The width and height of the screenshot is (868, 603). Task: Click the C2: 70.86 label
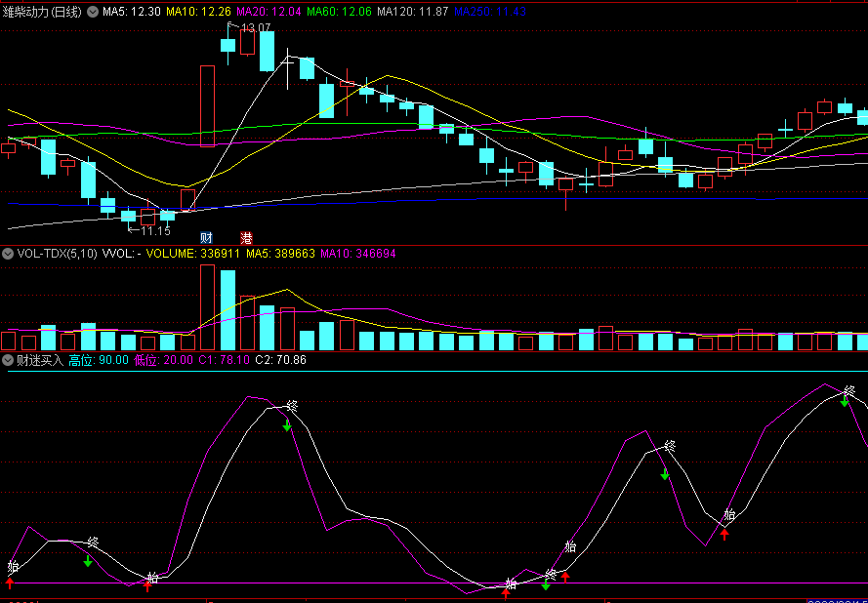(280, 361)
